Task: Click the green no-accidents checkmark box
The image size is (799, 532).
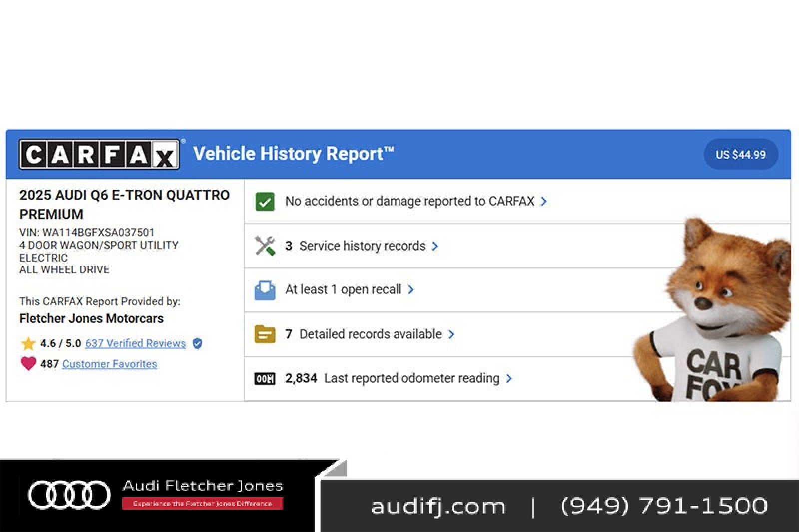Action: pyautogui.click(x=265, y=202)
